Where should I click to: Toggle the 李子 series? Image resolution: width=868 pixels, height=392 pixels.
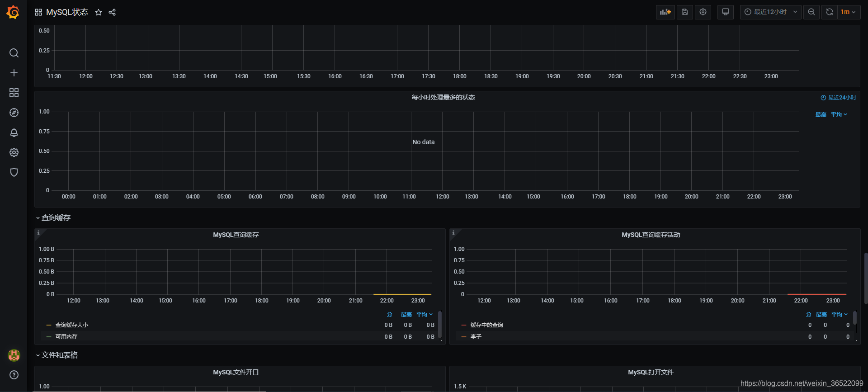(476, 337)
